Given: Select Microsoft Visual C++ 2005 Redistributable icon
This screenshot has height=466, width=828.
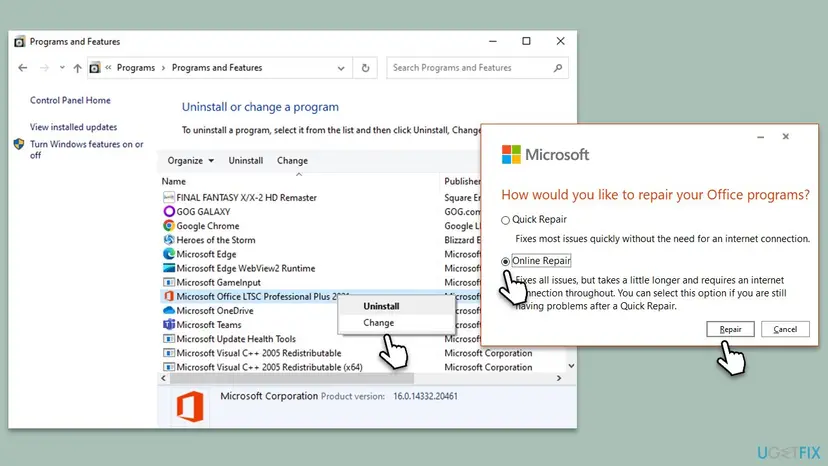Looking at the screenshot, I should click(x=168, y=353).
